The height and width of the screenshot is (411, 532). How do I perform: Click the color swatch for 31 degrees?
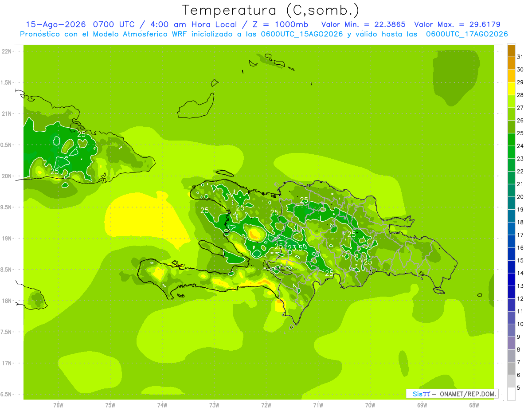(511, 51)
